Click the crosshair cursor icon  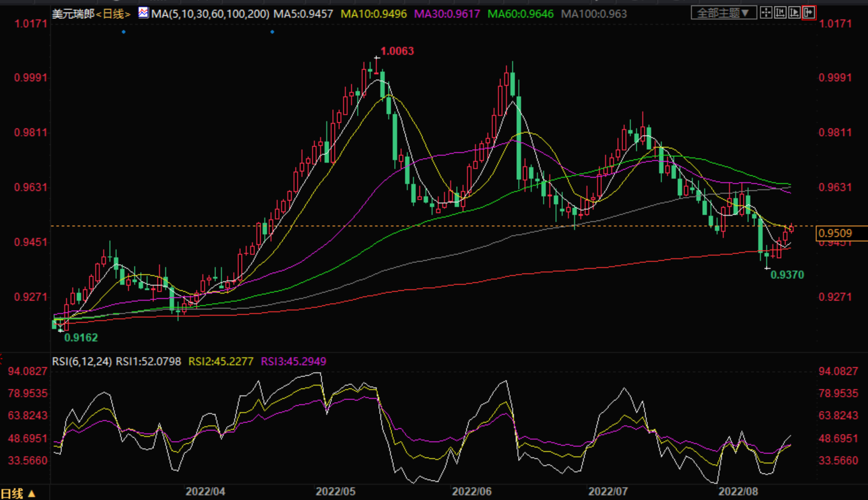tap(766, 12)
